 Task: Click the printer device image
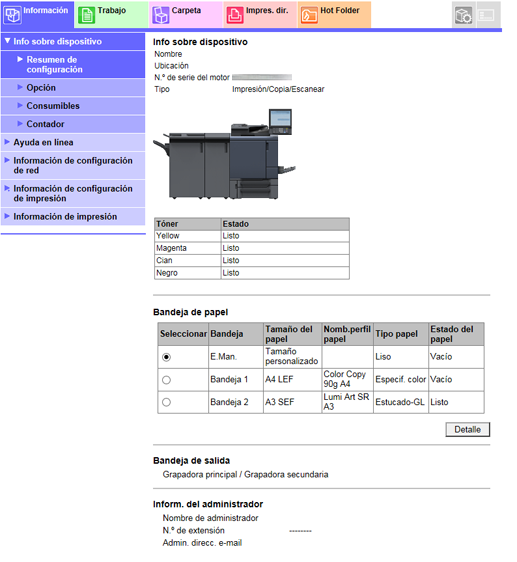coord(224,154)
